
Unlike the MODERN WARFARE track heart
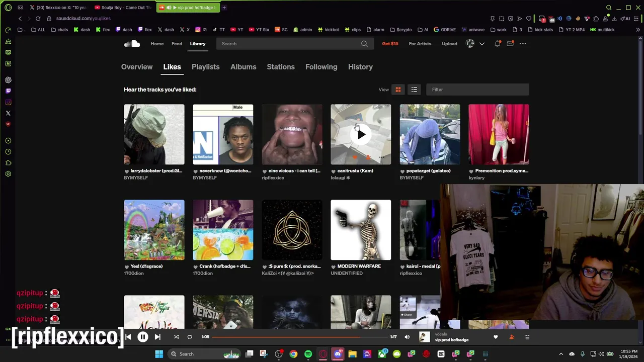[x=334, y=266]
